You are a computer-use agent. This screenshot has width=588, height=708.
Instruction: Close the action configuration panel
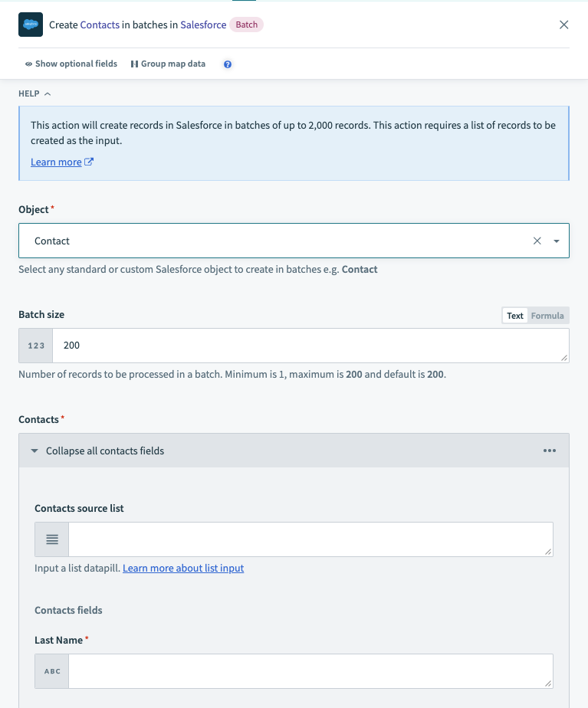pos(564,25)
